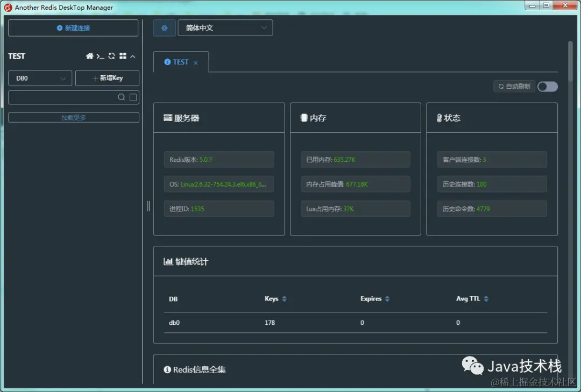Click the 状态 status thermometer icon
The width and height of the screenshot is (581, 392).
[x=439, y=118]
